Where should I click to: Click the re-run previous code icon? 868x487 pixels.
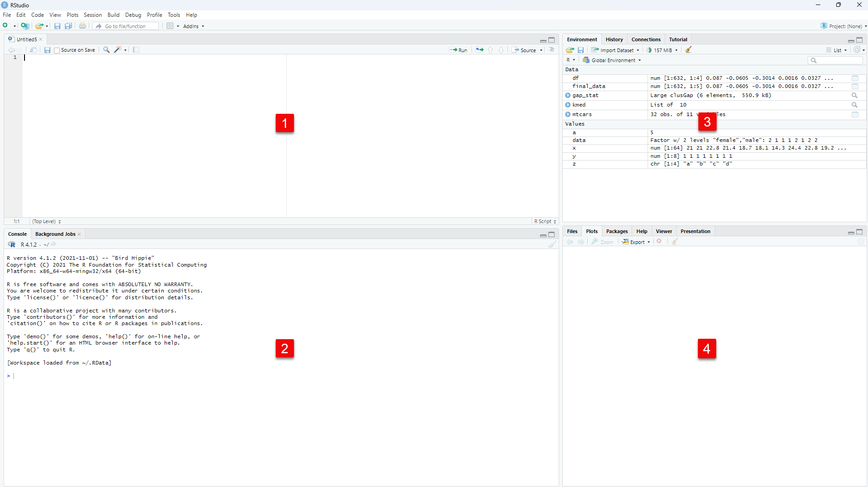coord(479,50)
